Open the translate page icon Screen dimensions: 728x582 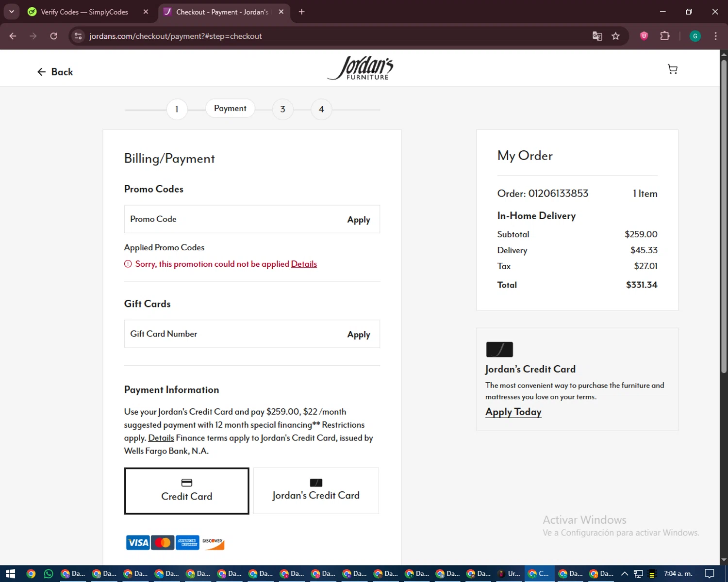[597, 36]
